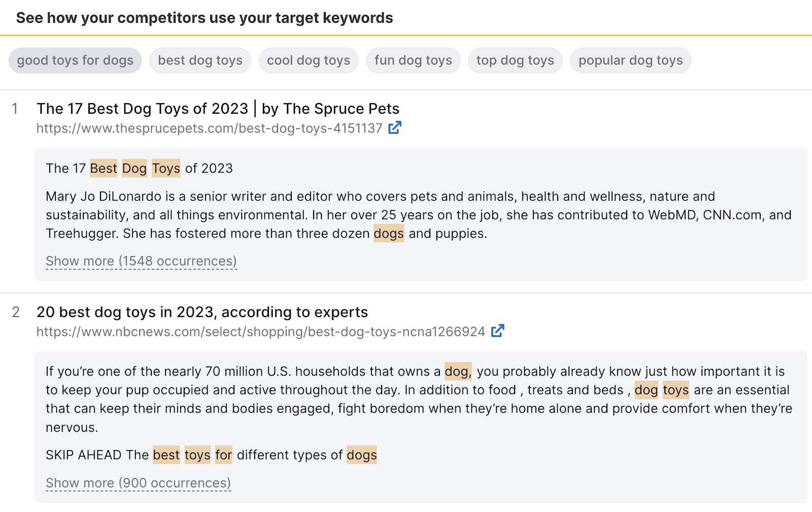
Task: Select the 'good toys for dogs' keyword filter
Action: pyautogui.click(x=75, y=60)
